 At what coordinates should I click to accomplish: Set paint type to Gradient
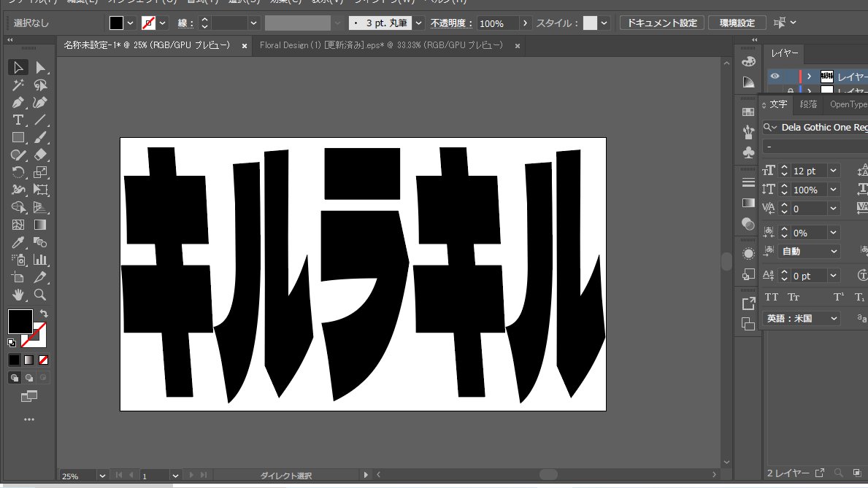pos(28,360)
